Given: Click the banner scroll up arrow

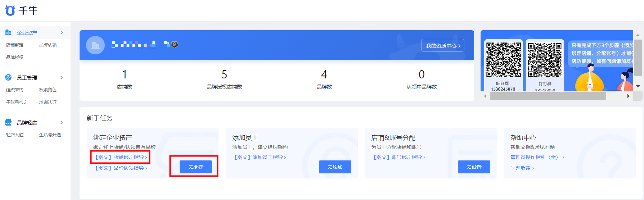Looking at the screenshot, I should 638,35.
